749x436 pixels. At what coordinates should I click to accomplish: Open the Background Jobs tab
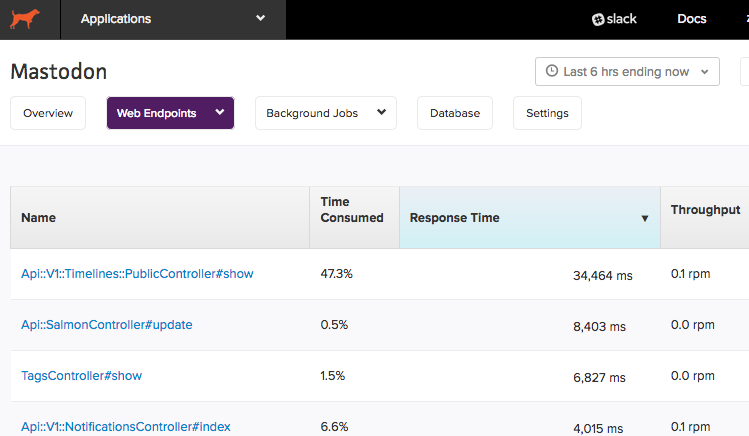326,113
